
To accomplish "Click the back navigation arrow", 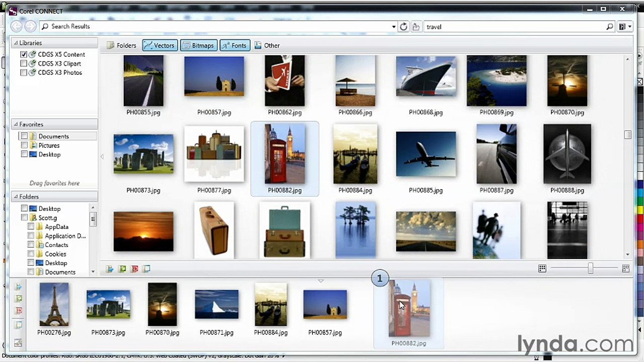I will 17,27.
